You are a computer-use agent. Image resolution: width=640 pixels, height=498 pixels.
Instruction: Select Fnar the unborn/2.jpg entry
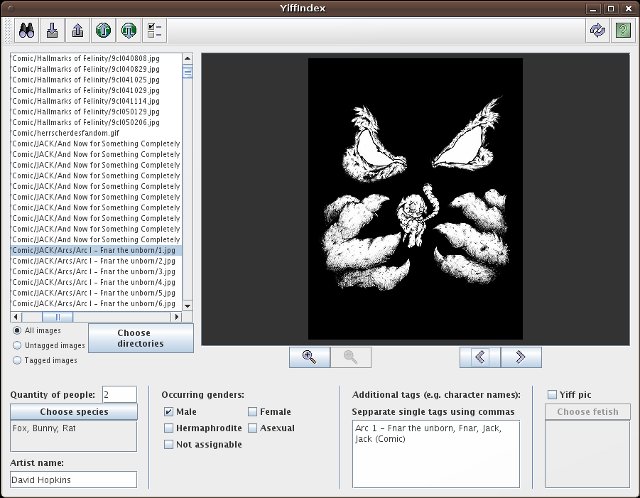point(96,261)
